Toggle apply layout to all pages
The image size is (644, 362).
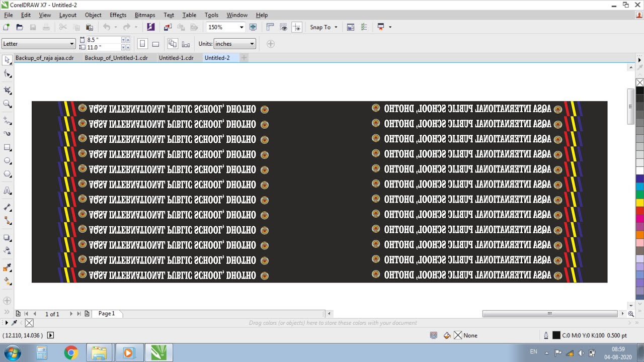point(173,44)
